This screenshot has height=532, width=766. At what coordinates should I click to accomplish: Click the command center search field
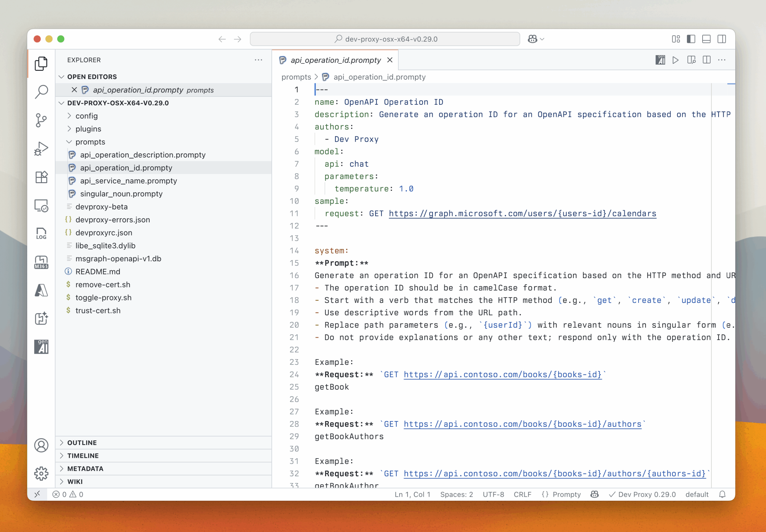(x=384, y=39)
